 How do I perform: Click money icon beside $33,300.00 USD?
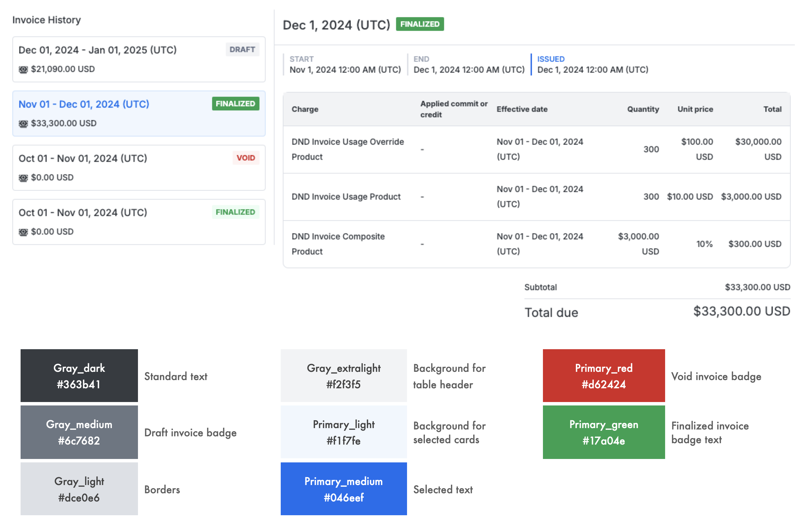click(23, 124)
